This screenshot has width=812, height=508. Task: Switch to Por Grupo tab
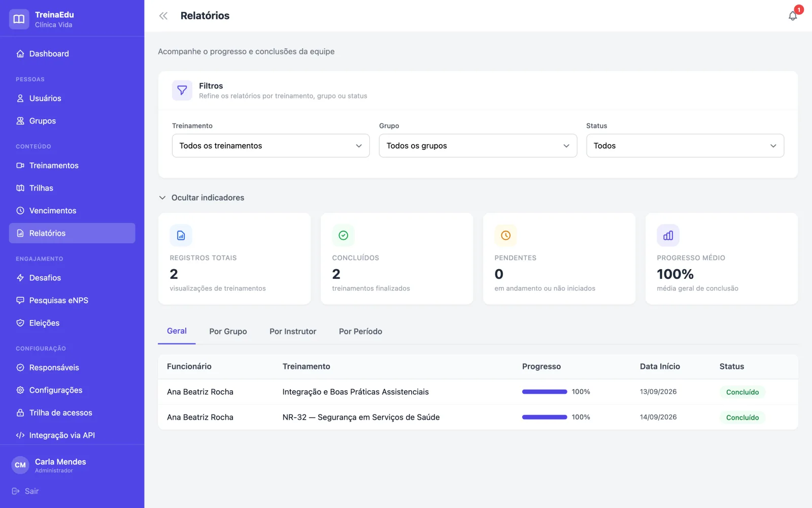coord(228,332)
